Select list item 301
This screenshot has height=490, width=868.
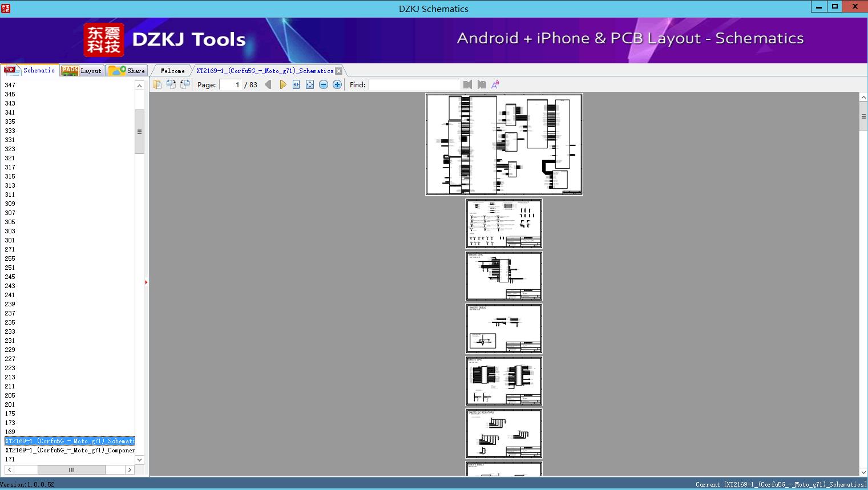point(10,240)
